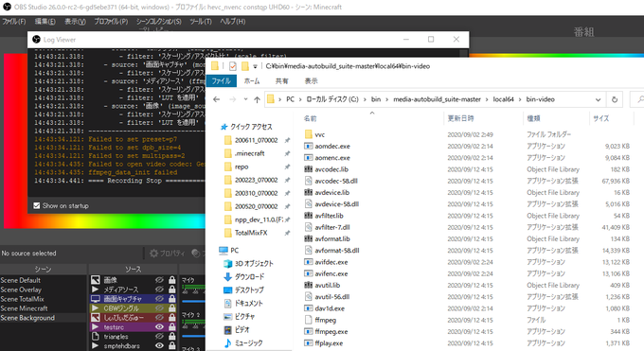Go up one folder level in Explorer
The image size is (644, 351).
[257, 99]
